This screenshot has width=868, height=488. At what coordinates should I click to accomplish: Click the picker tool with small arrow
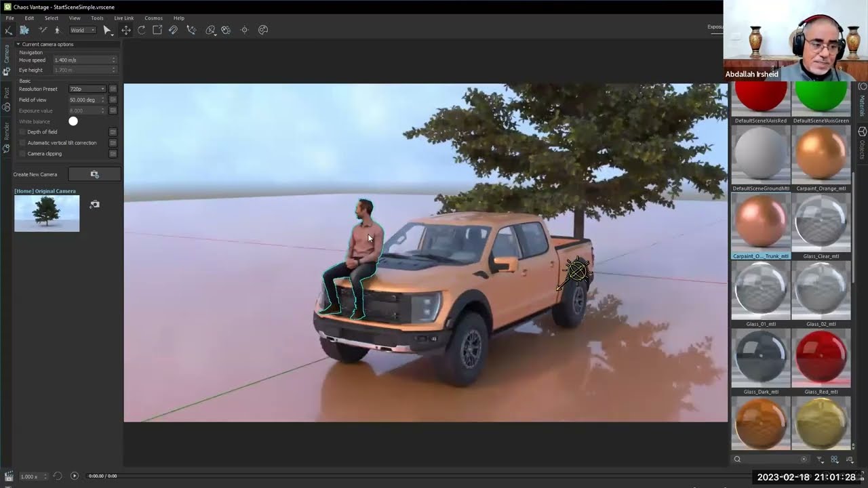coord(211,30)
